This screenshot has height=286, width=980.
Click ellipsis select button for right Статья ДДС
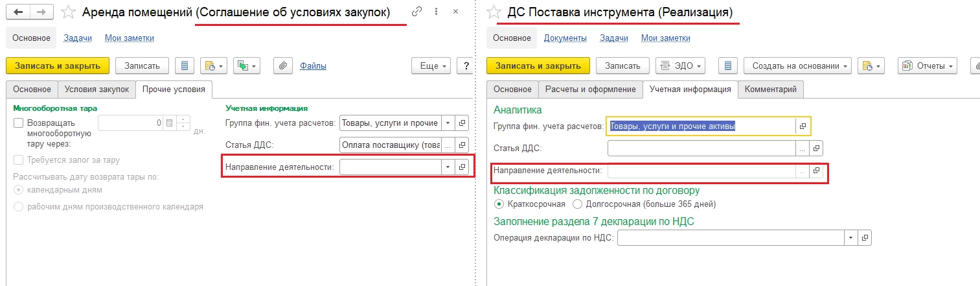[803, 149]
